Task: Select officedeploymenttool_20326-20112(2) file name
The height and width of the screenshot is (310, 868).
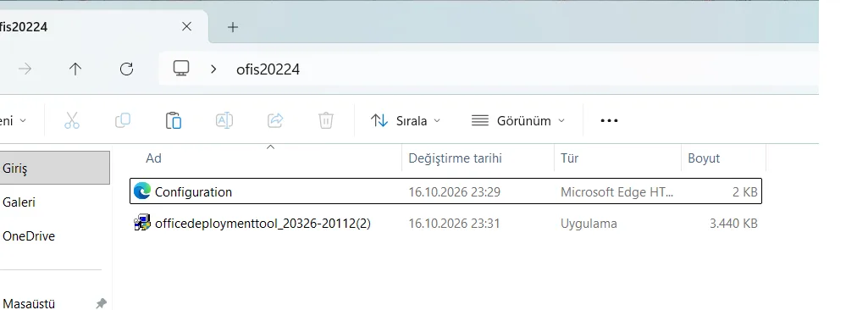Action: 263,224
